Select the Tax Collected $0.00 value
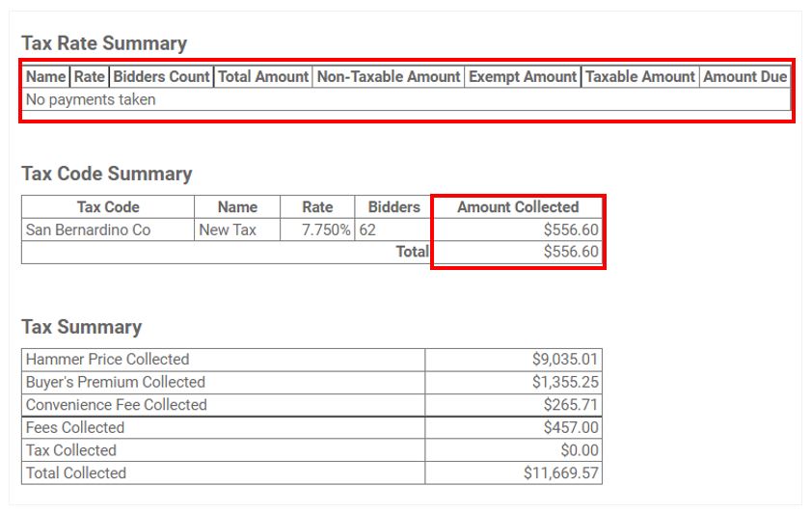 coord(580,450)
